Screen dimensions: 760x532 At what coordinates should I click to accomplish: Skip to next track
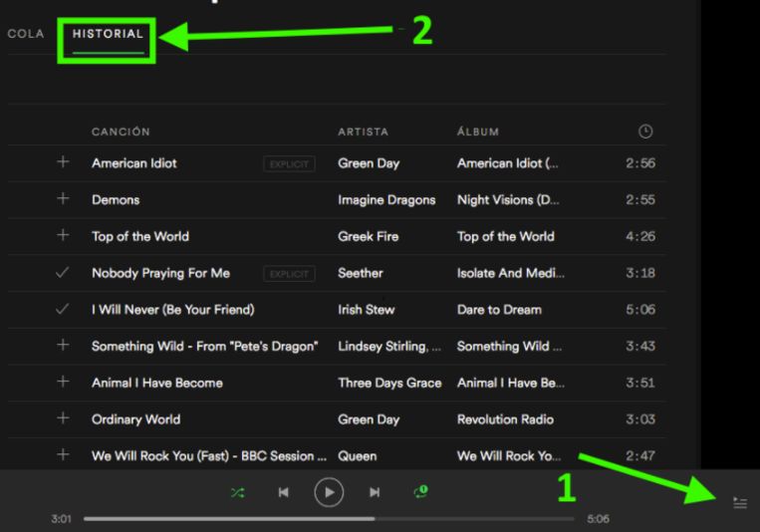coord(375,492)
